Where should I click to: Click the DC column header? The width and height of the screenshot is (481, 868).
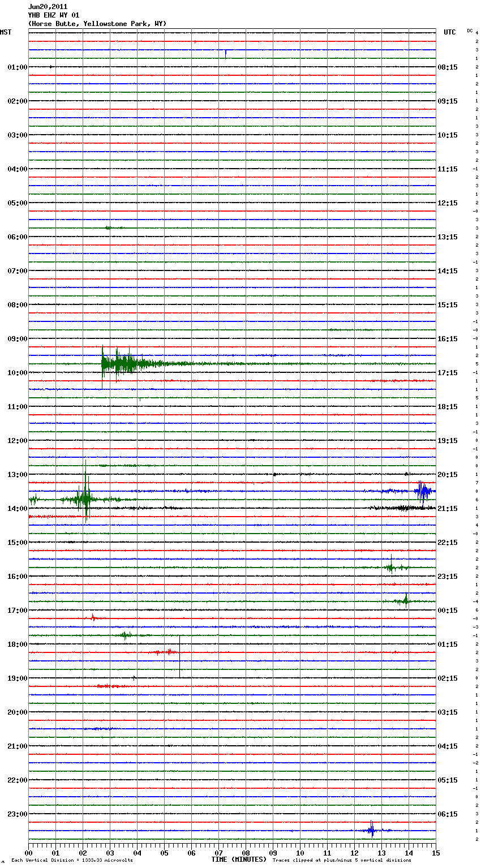(470, 31)
